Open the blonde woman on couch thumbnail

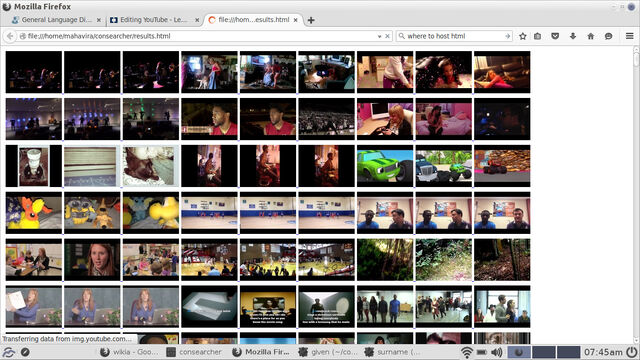(502, 72)
